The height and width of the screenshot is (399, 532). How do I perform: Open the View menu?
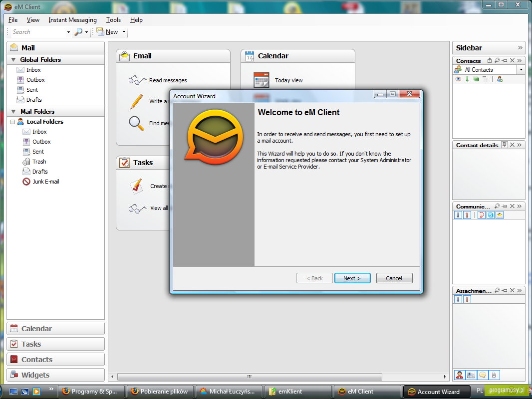(x=33, y=20)
